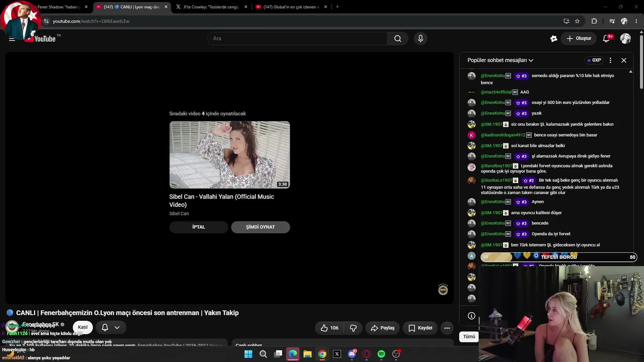Open live chat options three-dot menu
Image resolution: width=644 pixels, height=362 pixels.
[x=610, y=60]
